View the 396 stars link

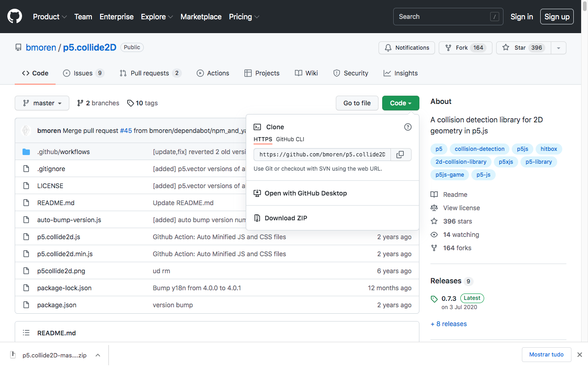click(451, 221)
